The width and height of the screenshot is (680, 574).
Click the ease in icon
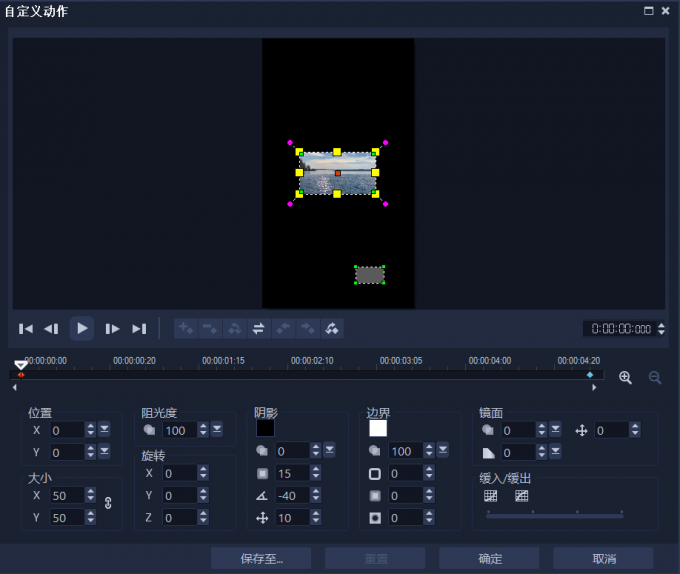tap(491, 495)
